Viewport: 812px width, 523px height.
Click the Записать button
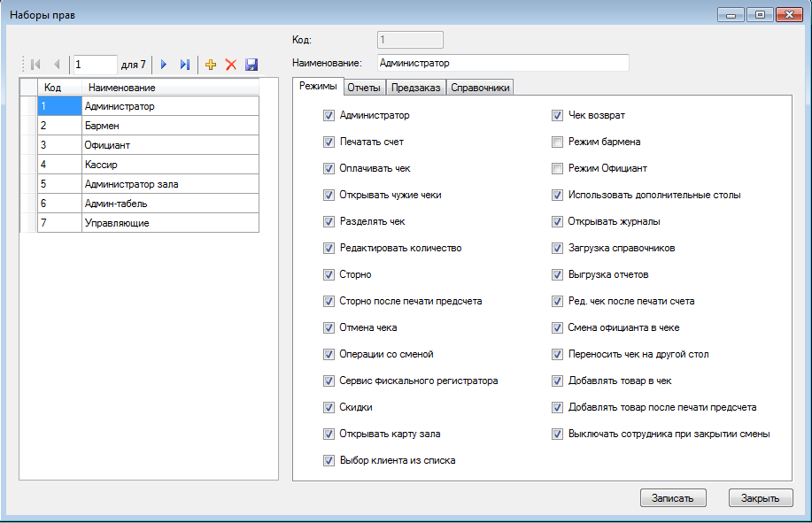tap(673, 498)
